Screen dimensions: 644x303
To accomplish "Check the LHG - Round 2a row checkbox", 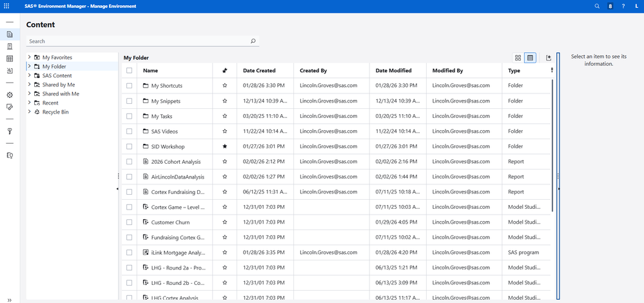I will tap(130, 268).
